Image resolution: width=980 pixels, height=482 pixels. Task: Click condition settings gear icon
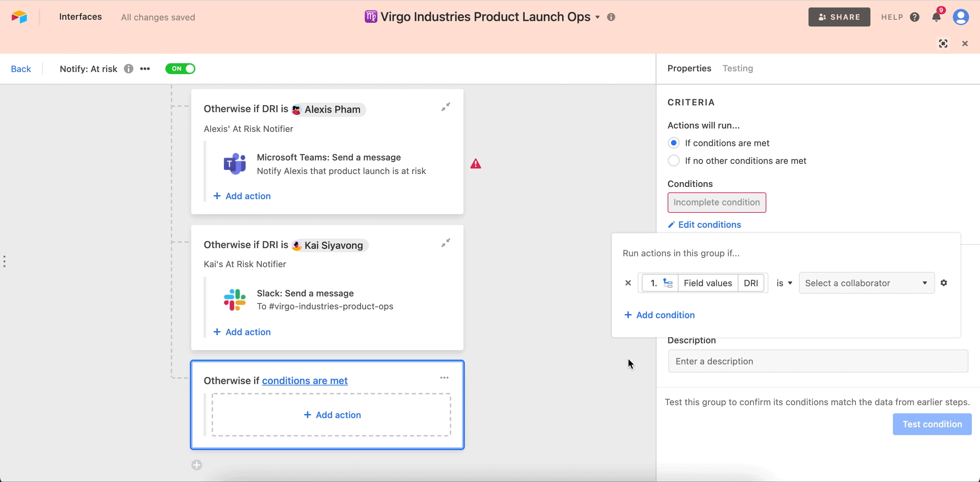pos(944,283)
